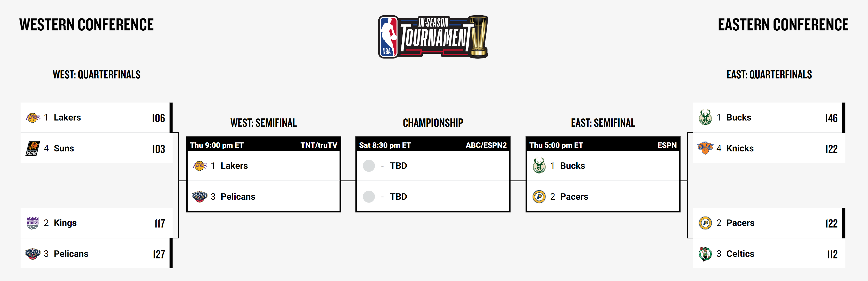Click the NBA In-Season Tournament logo
The width and height of the screenshot is (868, 281).
coord(433,37)
